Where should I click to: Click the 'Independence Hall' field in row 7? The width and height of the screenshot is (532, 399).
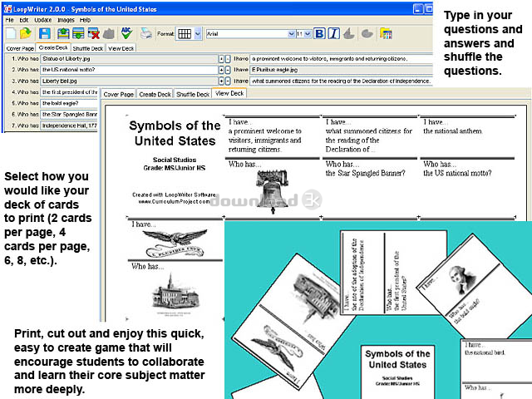(69, 126)
